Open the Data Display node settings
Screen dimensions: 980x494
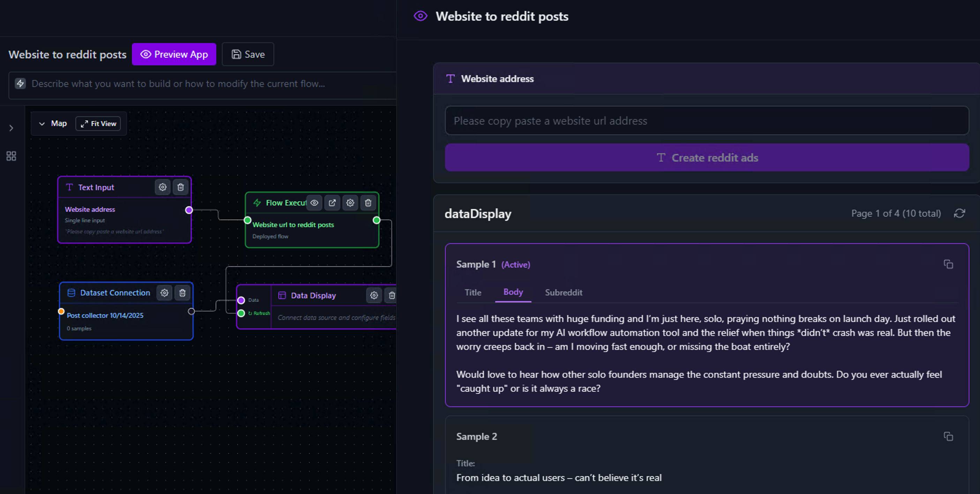(374, 295)
